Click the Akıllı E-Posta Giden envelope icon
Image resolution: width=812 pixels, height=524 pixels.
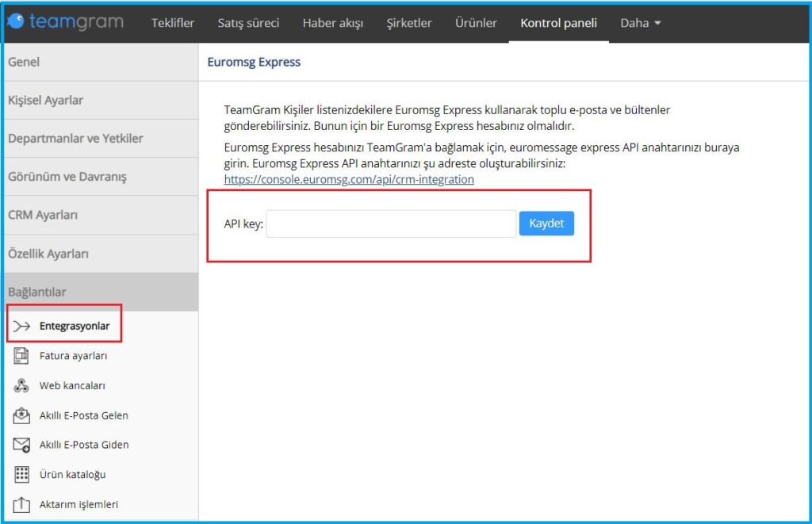pyautogui.click(x=21, y=445)
